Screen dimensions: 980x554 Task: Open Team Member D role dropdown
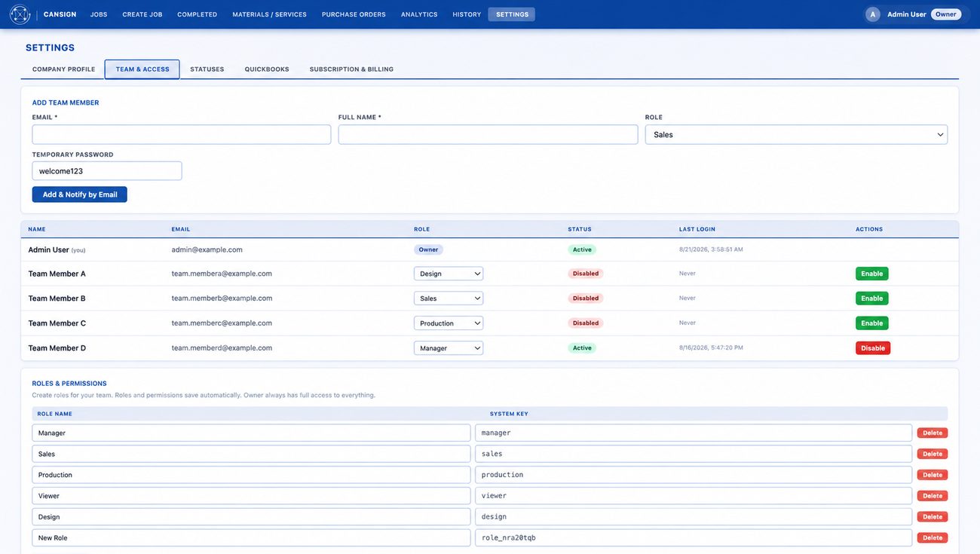pyautogui.click(x=449, y=348)
